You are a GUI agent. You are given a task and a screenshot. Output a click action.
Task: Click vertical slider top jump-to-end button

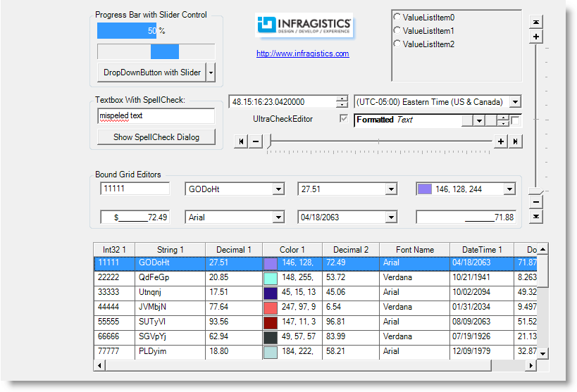tap(536, 23)
